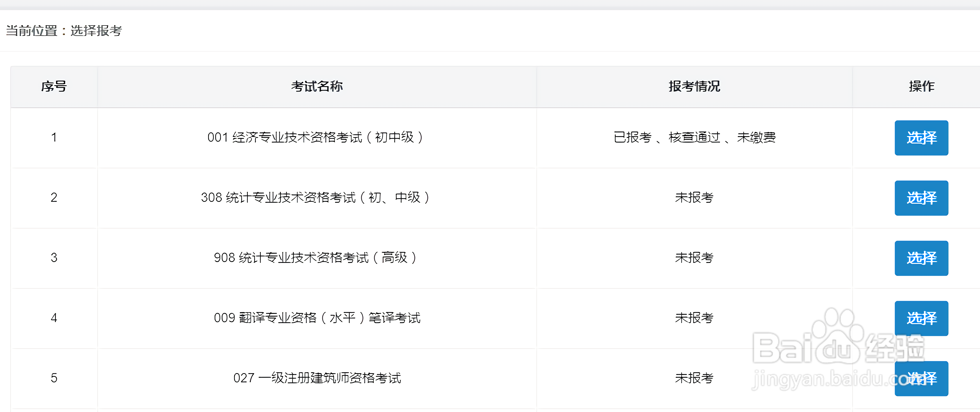Click 选择 button for 308 统计专业技术资格考试
980x412 pixels.
tap(921, 198)
